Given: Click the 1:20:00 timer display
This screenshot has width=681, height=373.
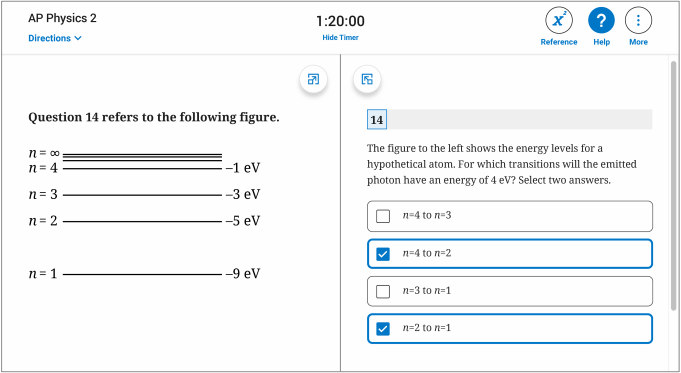Looking at the screenshot, I should point(340,21).
